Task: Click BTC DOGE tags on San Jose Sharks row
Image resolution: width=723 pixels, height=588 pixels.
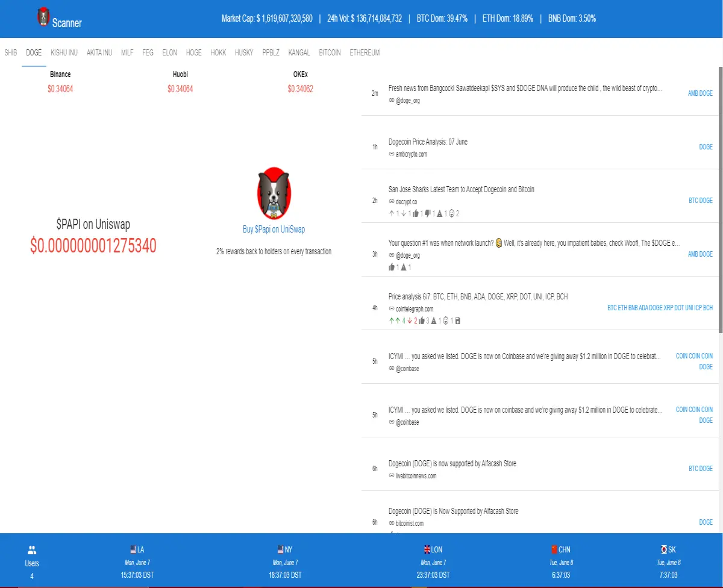Action: click(701, 201)
